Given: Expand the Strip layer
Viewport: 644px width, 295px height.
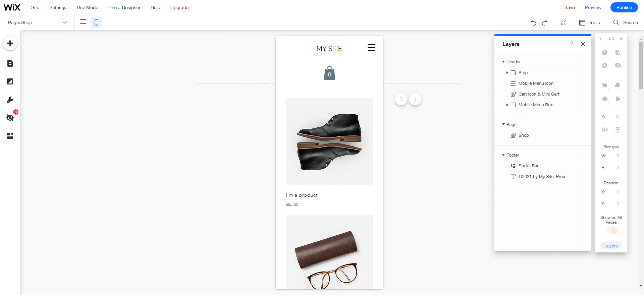Looking at the screenshot, I should 507,73.
